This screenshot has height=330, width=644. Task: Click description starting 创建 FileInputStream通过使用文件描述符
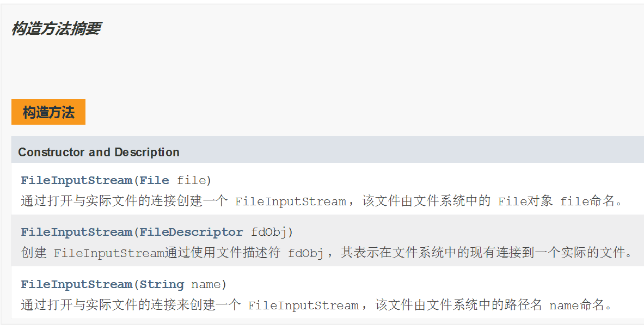327,252
